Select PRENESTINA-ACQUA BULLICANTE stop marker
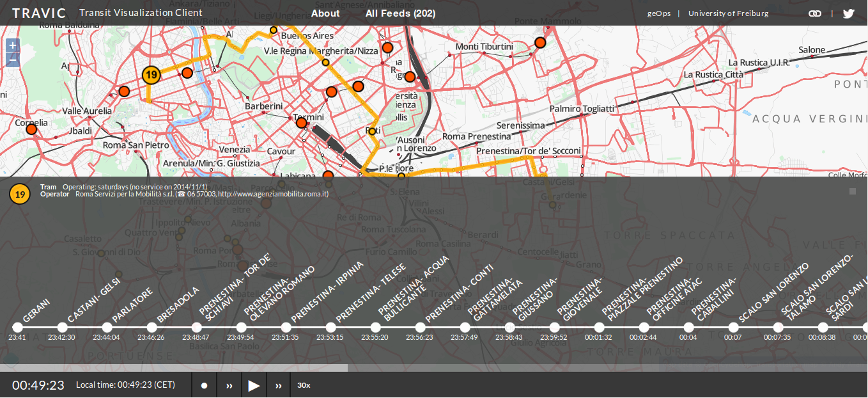The width and height of the screenshot is (868, 398). [x=375, y=327]
